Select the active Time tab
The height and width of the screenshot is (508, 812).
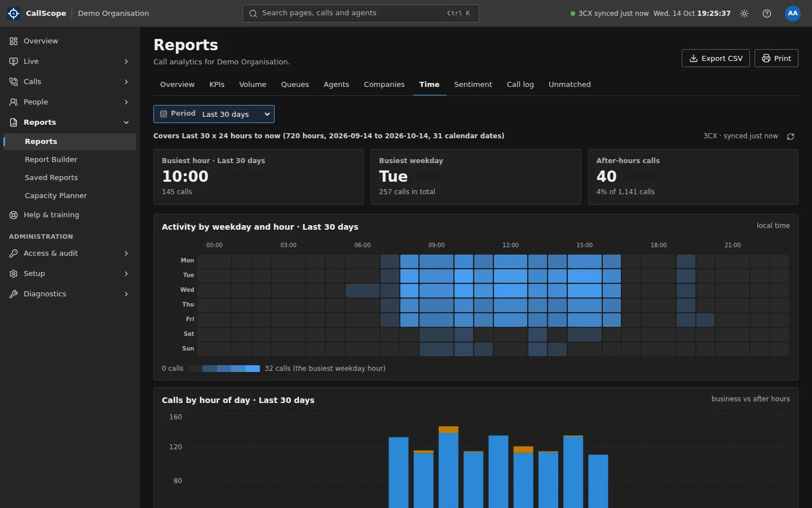(x=429, y=85)
